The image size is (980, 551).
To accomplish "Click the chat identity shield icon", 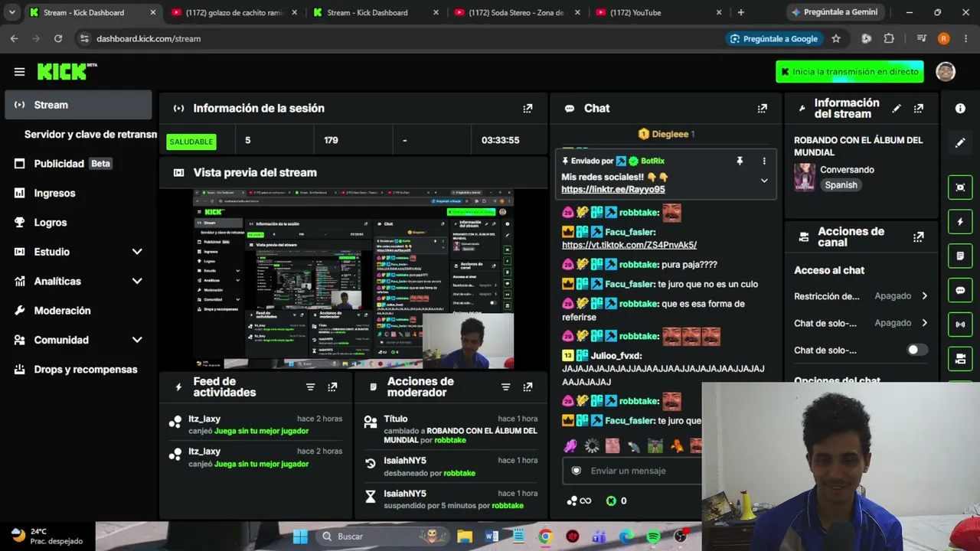I will coord(577,471).
